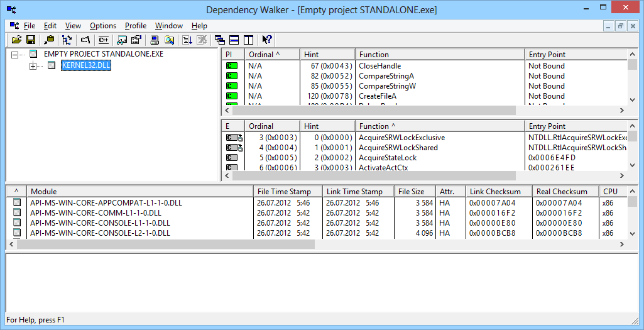Sort exports by E column header

233,126
